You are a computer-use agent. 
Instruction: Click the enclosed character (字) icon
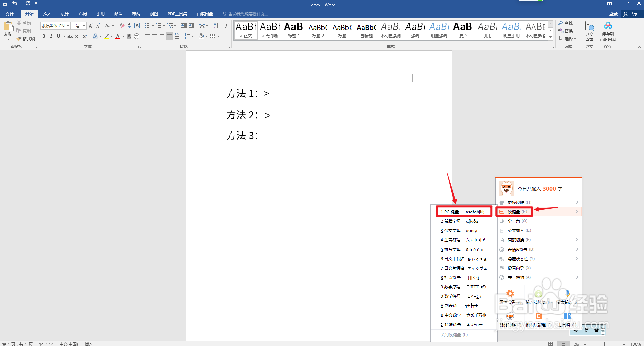click(137, 36)
